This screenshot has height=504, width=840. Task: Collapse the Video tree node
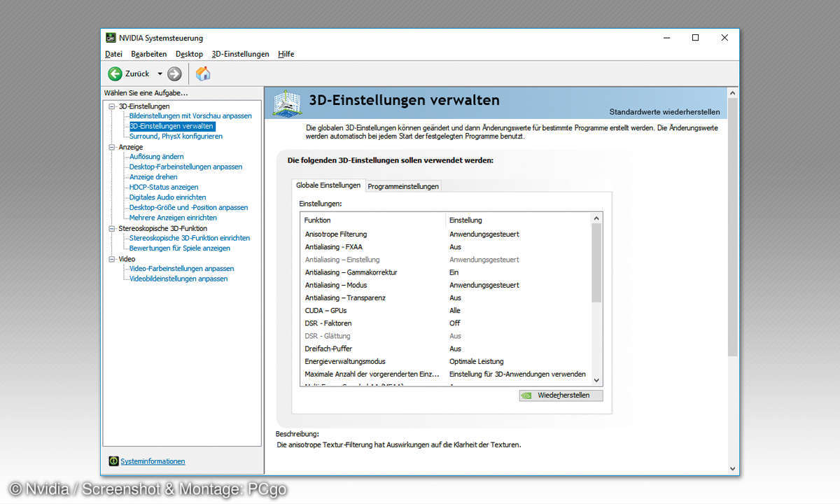pyautogui.click(x=111, y=259)
